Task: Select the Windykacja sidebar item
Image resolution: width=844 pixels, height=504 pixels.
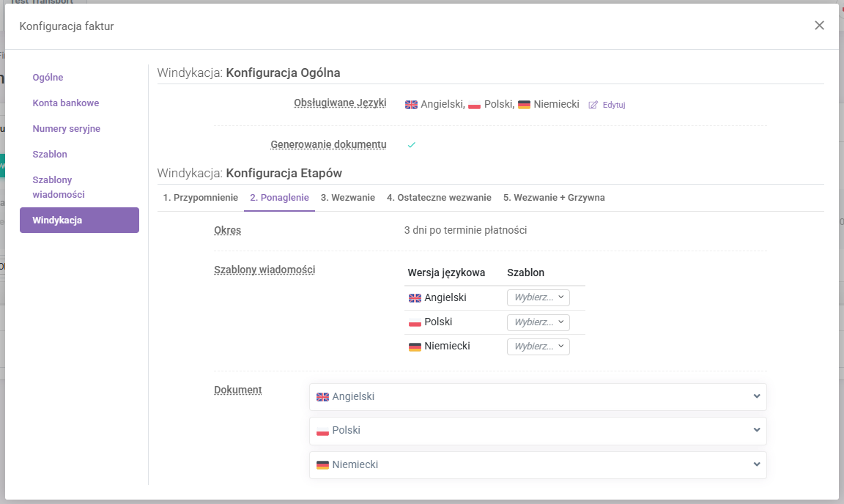Action: [79, 220]
